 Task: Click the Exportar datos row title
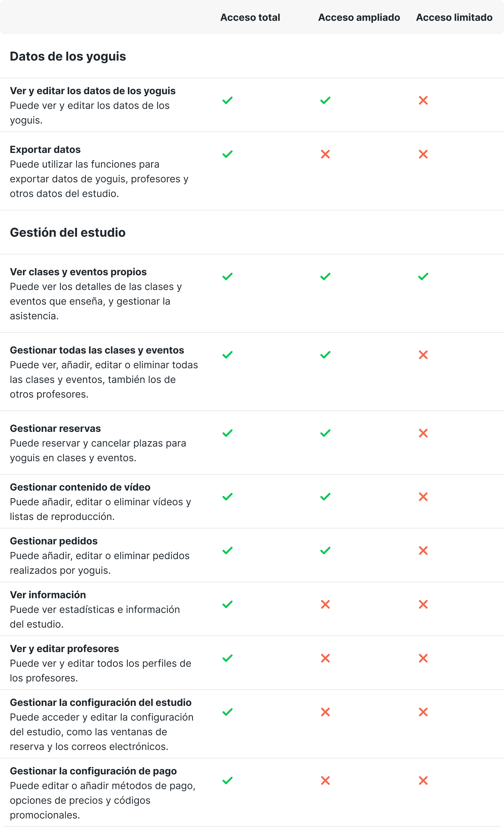coord(45,150)
